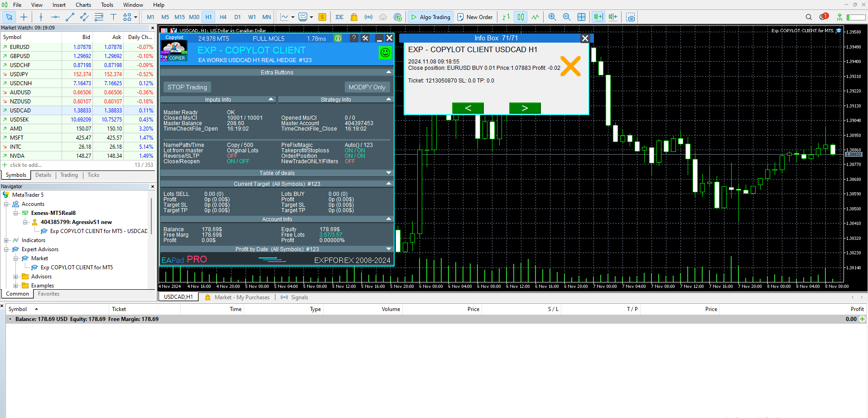Select the trendline drawing tool
Screen dimensions: 868x418
(x=70, y=17)
